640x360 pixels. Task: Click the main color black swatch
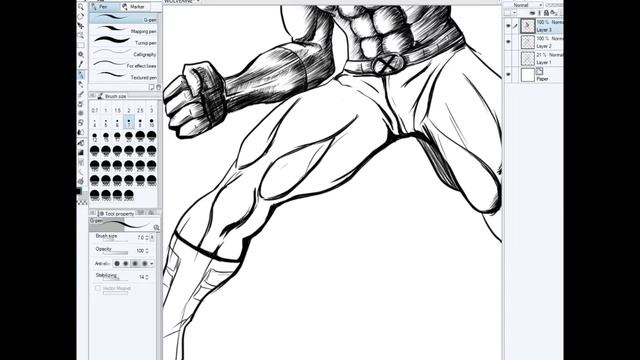[x=80, y=191]
